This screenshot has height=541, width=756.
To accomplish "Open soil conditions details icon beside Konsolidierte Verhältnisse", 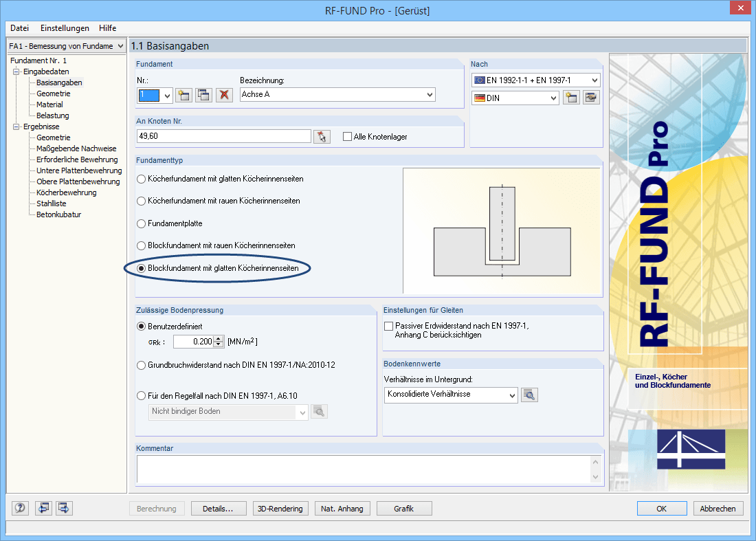I will [529, 395].
